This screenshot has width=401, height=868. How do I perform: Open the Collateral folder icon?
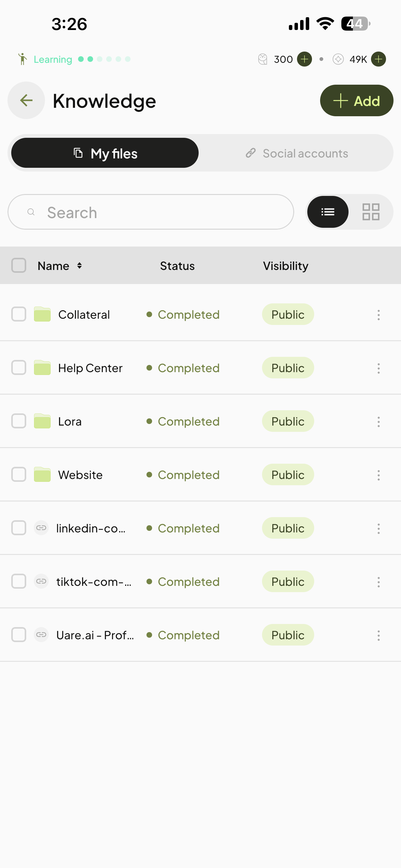42,314
